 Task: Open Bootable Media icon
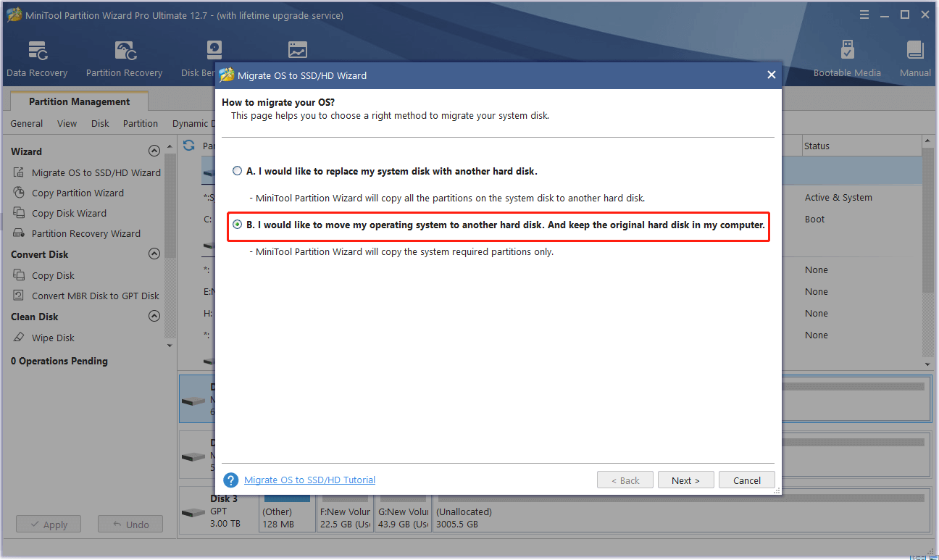pos(847,50)
